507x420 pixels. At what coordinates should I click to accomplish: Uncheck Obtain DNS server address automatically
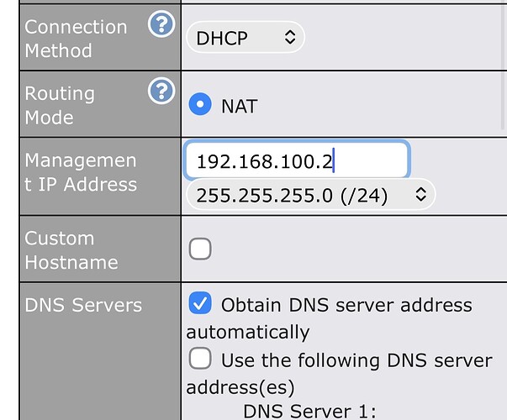coord(200,304)
